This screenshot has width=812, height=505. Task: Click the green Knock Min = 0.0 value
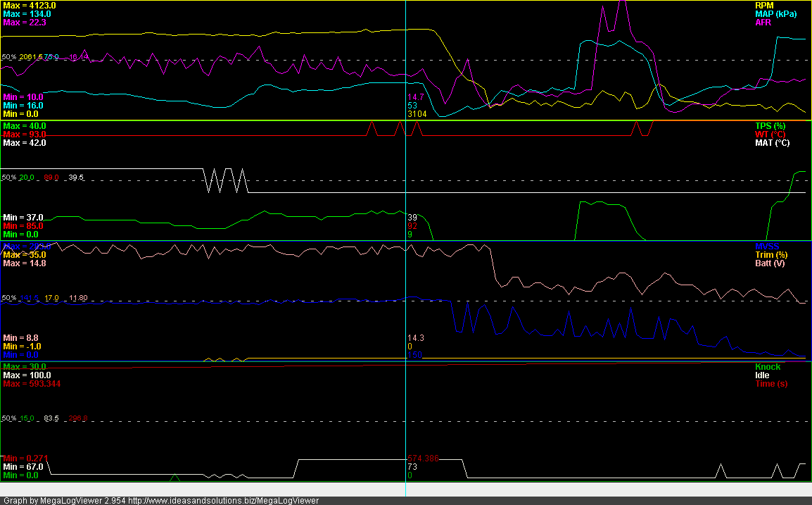20,475
